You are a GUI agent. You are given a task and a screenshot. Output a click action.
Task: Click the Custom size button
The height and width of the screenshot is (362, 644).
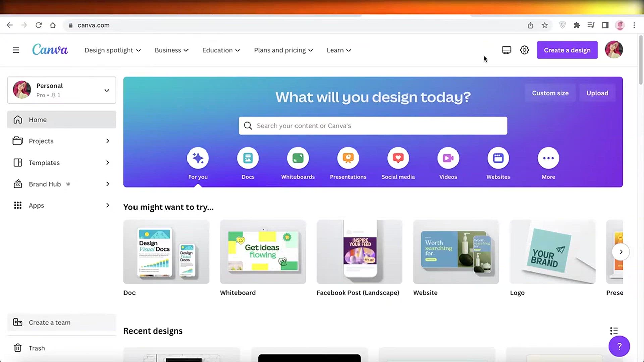coord(550,93)
